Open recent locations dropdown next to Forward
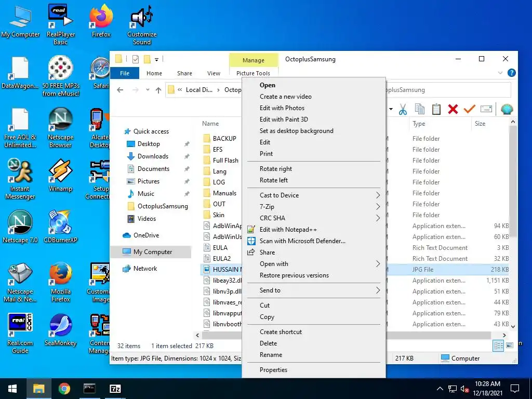532x399 pixels. 148,90
